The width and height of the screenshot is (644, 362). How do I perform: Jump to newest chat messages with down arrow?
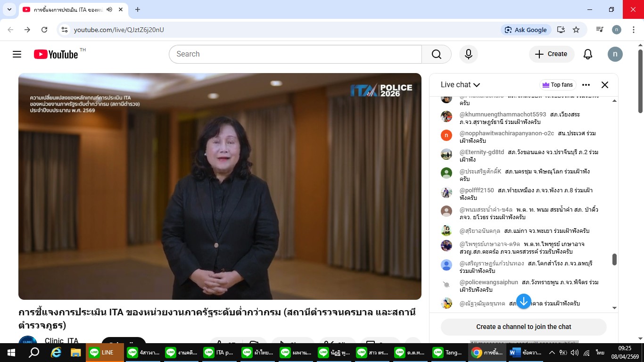pyautogui.click(x=524, y=301)
